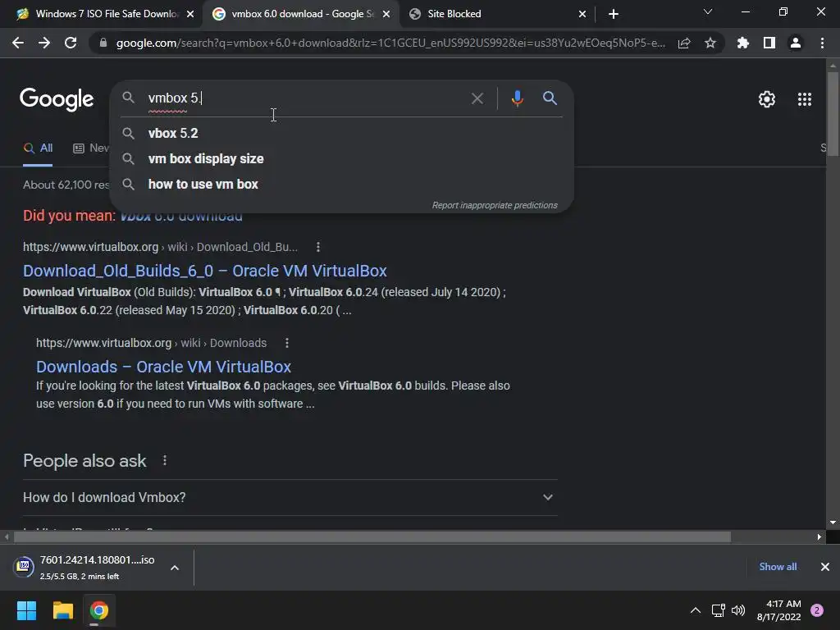Close the downloads bar
Viewport: 840px width, 630px height.
pyautogui.click(x=825, y=567)
